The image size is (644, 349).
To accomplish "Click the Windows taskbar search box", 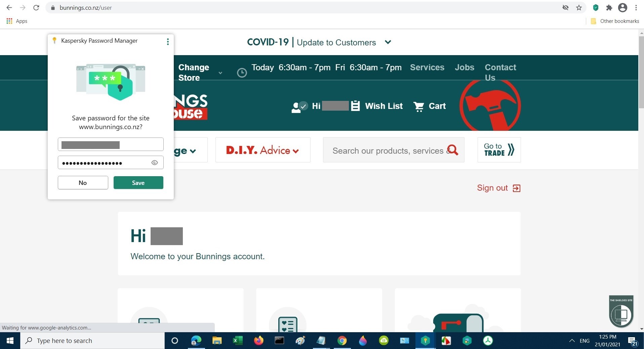I will 92,341.
